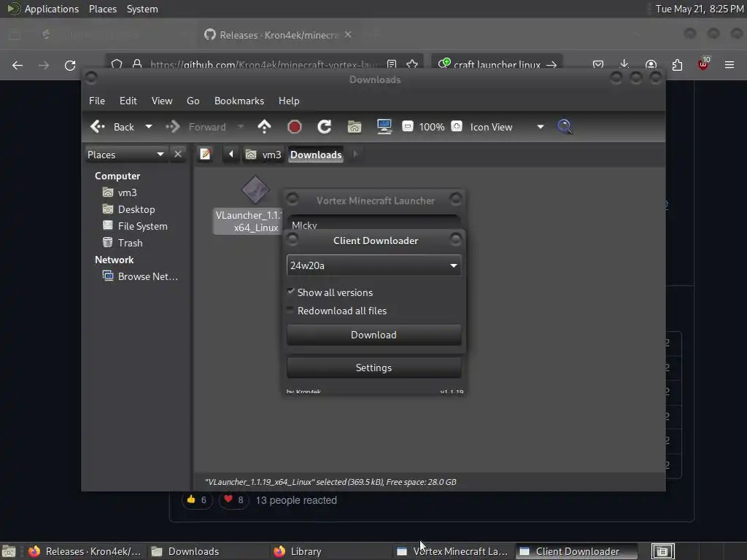
Task: Open Firefox downloads arrow icon
Action: 624,65
